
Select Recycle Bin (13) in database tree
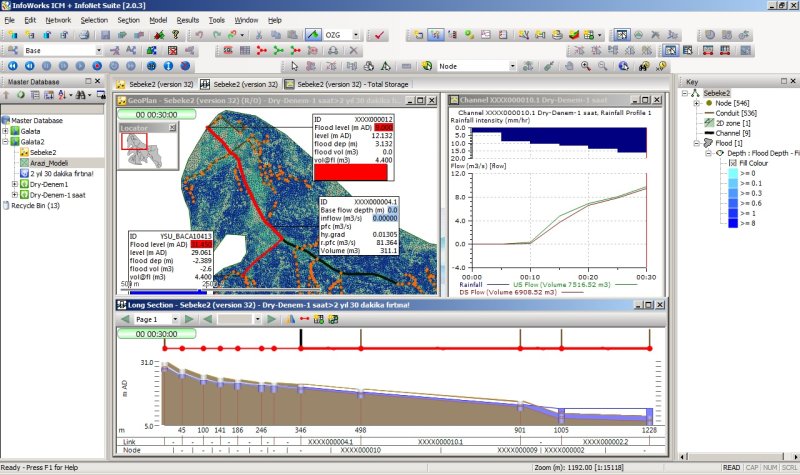[35, 206]
